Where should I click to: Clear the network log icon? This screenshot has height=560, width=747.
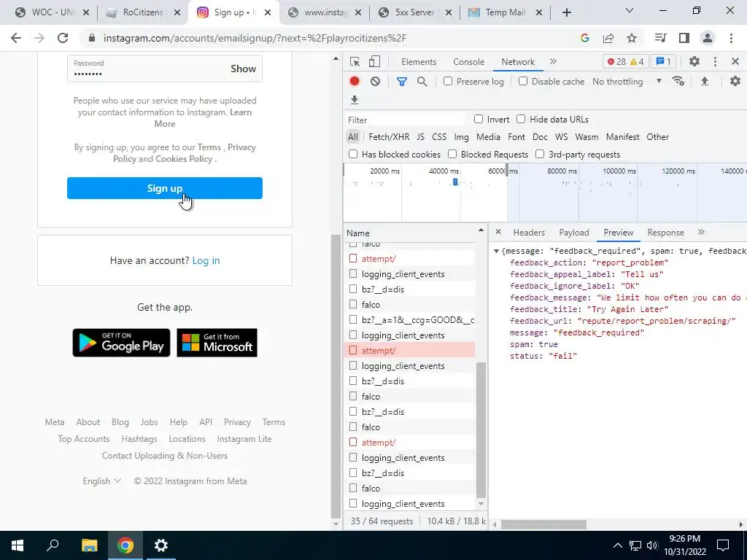click(376, 82)
